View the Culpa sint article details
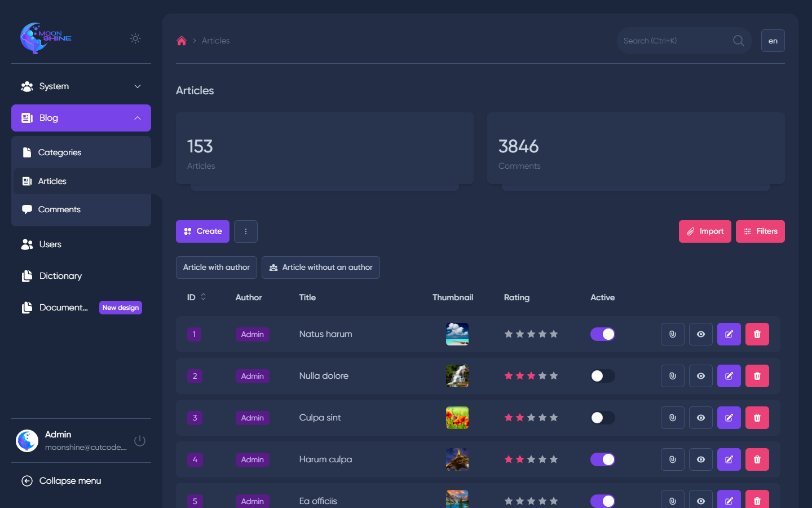 700,418
